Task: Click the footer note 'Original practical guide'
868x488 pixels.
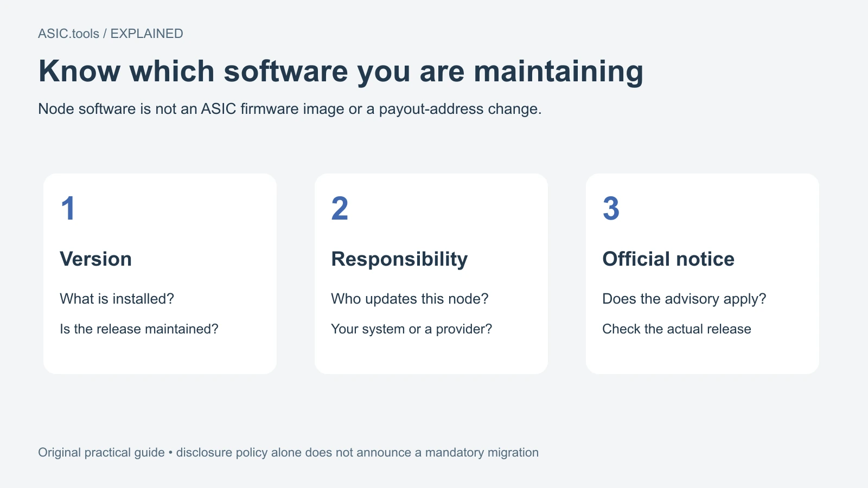Action: tap(101, 453)
